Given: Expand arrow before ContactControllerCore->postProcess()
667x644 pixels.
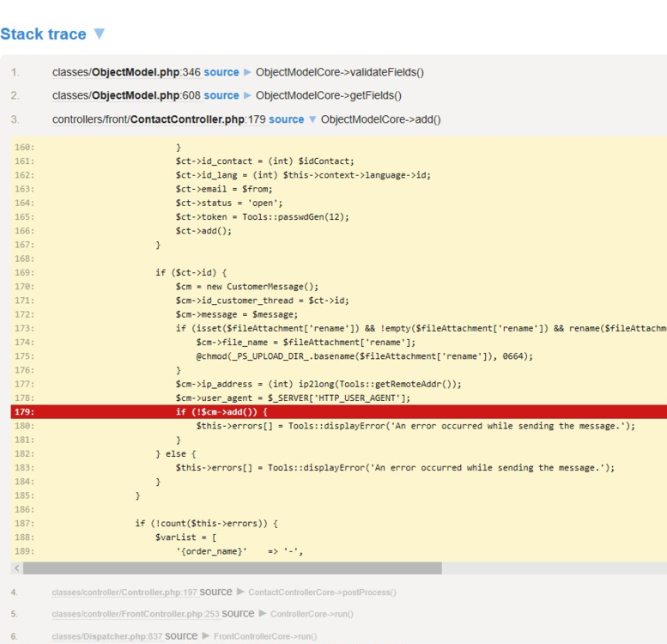Looking at the screenshot, I should 240,592.
